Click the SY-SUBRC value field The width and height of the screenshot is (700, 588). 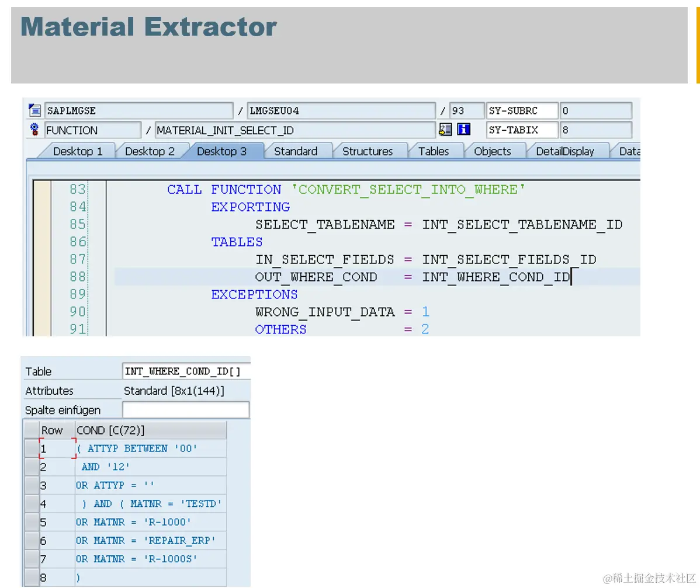(x=596, y=110)
